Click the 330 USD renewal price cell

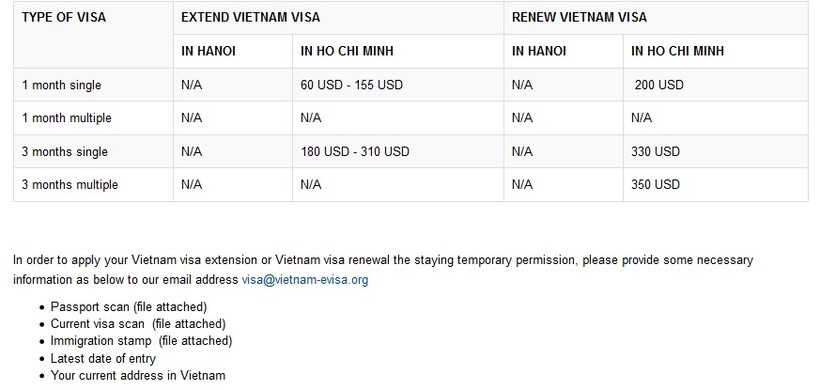[x=715, y=152]
